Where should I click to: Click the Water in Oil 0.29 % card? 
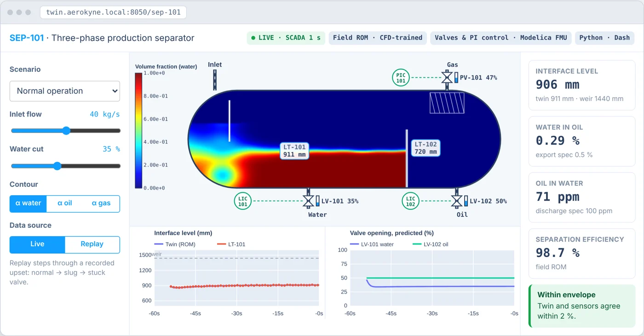coord(582,141)
